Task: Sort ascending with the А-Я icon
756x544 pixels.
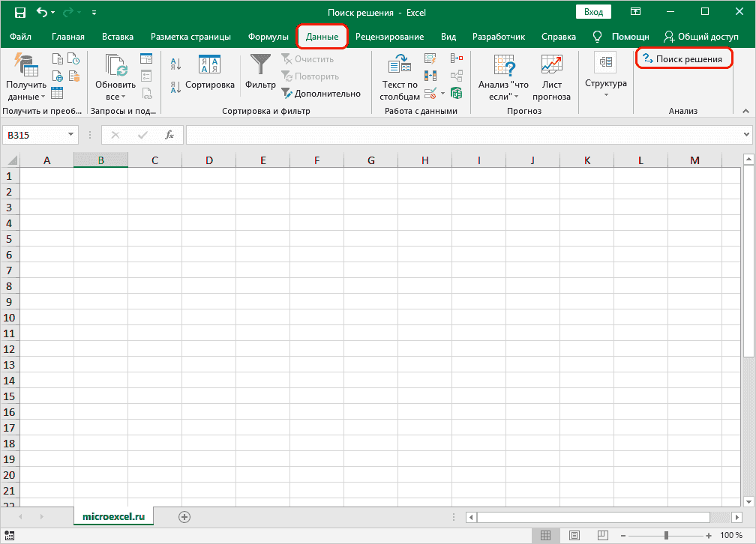Action: click(x=176, y=64)
